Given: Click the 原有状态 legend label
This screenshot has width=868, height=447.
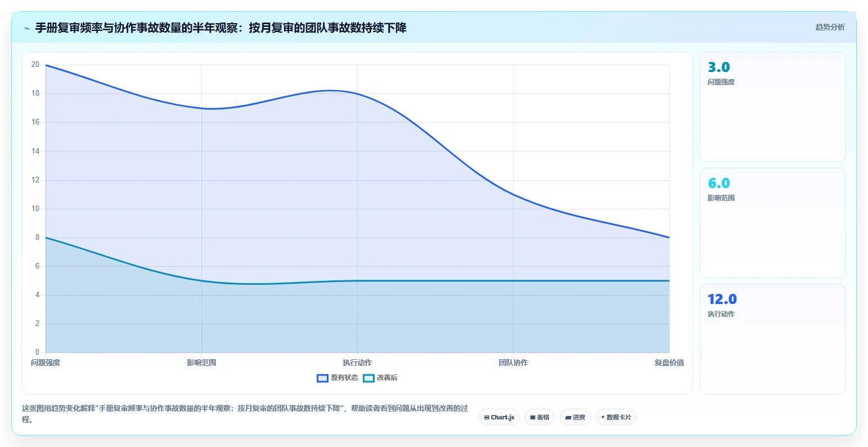Looking at the screenshot, I should [x=344, y=378].
